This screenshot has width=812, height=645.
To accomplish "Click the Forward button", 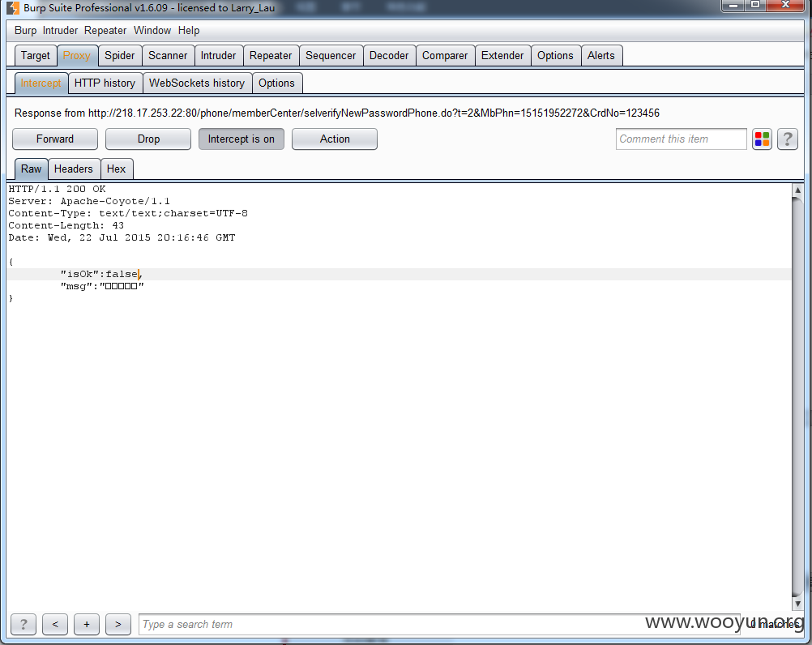I will click(55, 139).
